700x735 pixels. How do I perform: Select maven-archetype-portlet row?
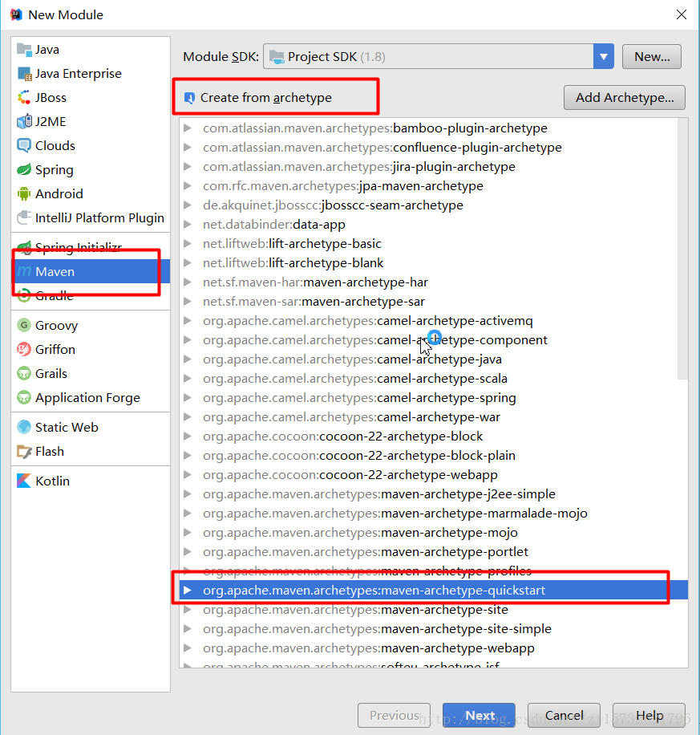428,552
